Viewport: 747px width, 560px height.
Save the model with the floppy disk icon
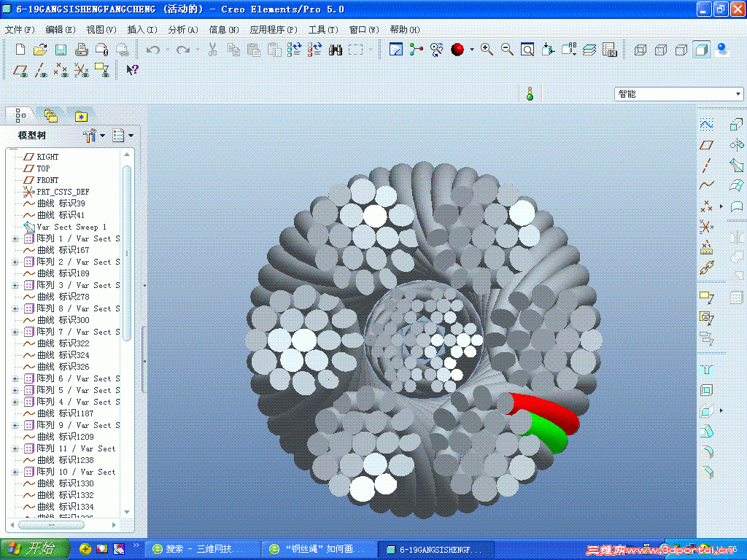[x=61, y=50]
